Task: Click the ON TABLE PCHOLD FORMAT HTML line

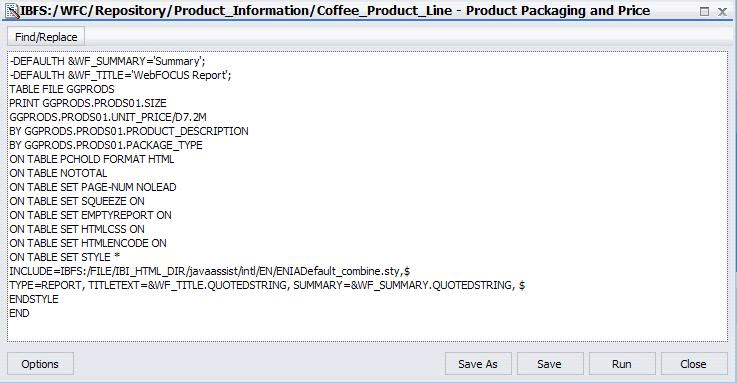Action: [92, 159]
